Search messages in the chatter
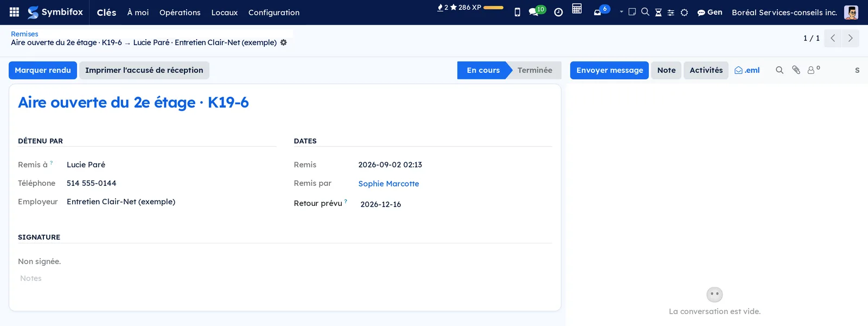The width and height of the screenshot is (868, 326). pos(780,70)
